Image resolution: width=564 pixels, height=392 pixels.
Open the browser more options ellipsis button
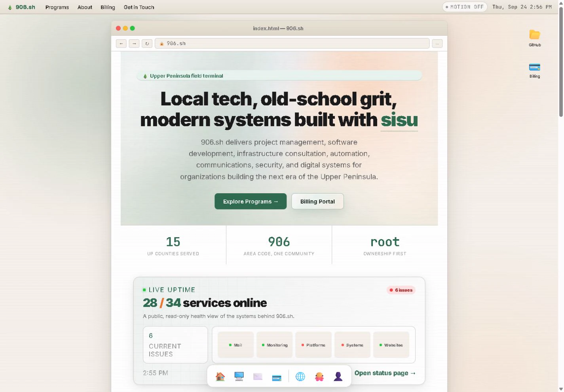437,44
